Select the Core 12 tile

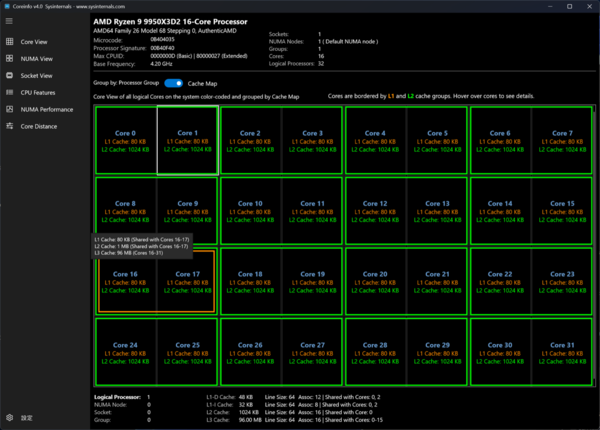(x=375, y=210)
